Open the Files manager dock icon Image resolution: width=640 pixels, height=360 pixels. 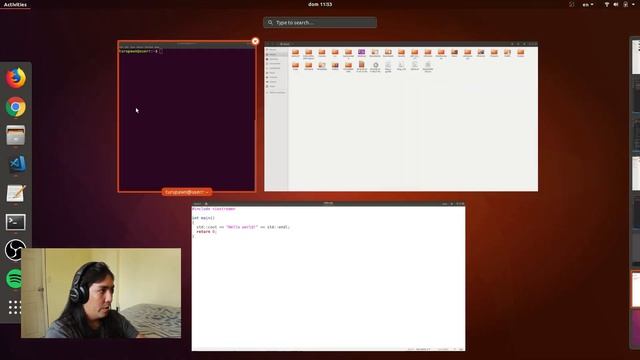click(16, 135)
